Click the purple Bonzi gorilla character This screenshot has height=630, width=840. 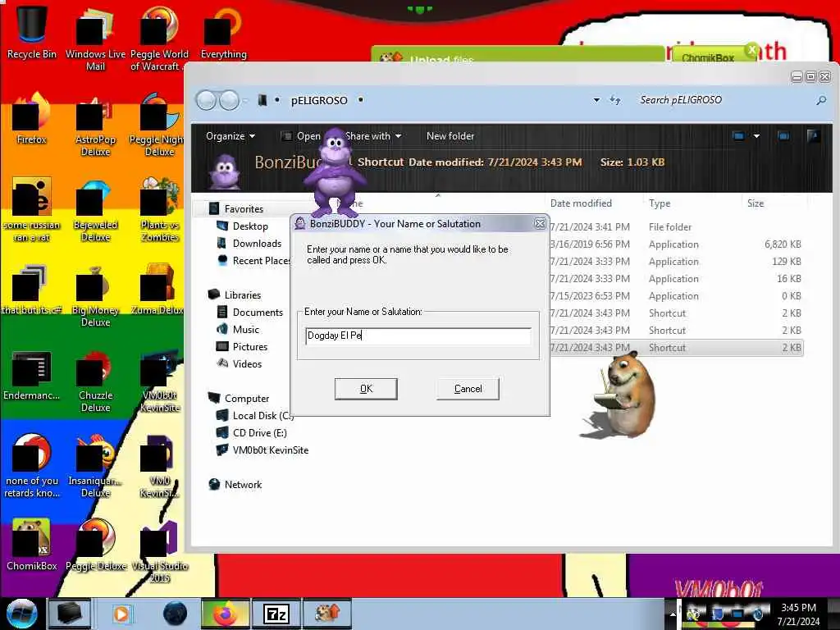[x=336, y=172]
